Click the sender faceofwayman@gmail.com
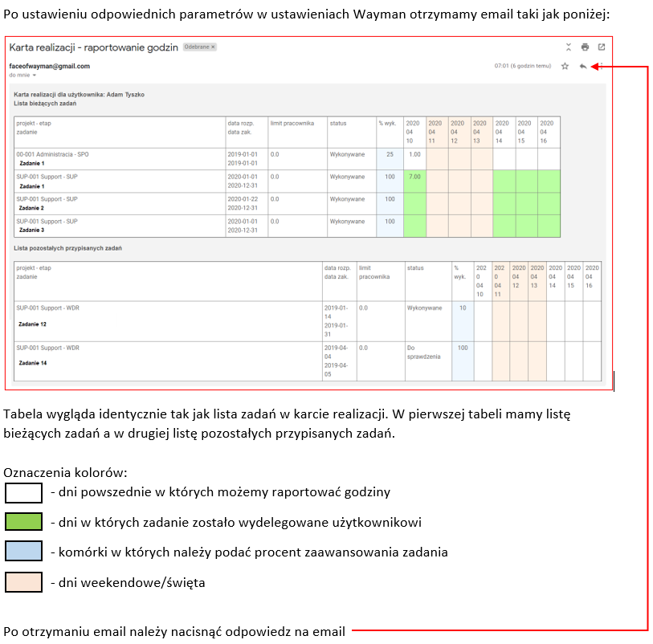This screenshot has height=644, width=653. coord(50,66)
